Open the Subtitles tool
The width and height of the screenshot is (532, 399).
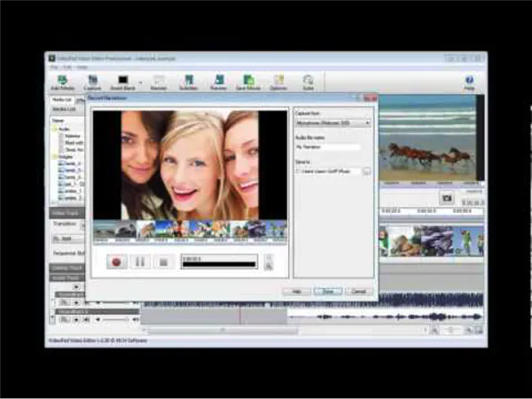[x=189, y=82]
